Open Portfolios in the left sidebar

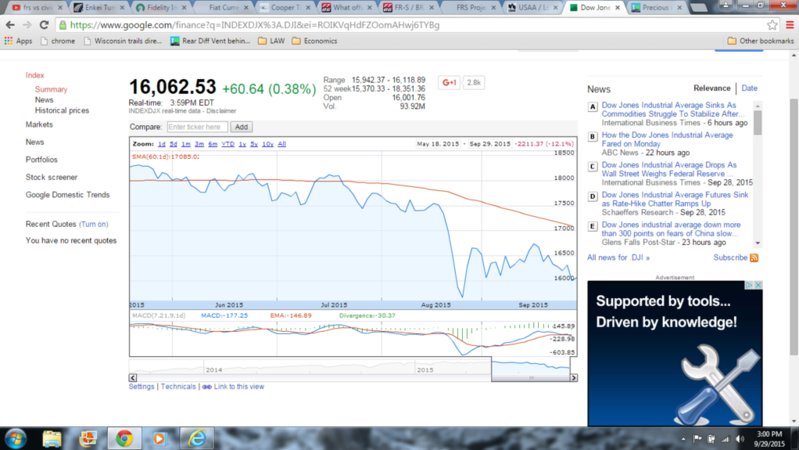pyautogui.click(x=41, y=160)
